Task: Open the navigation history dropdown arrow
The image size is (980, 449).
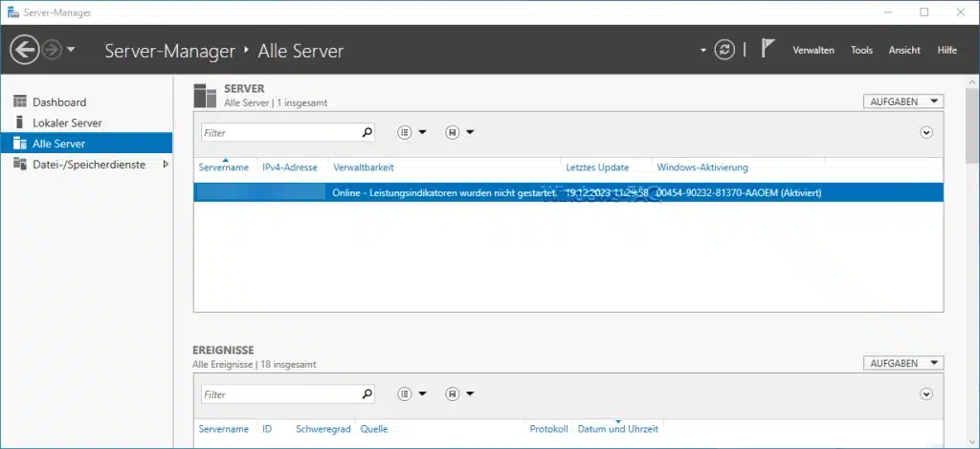Action: pos(71,50)
